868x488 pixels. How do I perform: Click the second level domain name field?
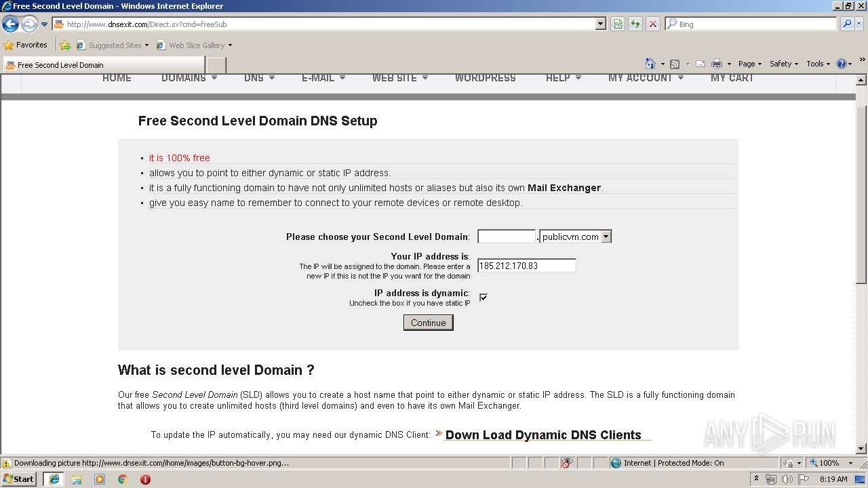(x=507, y=237)
